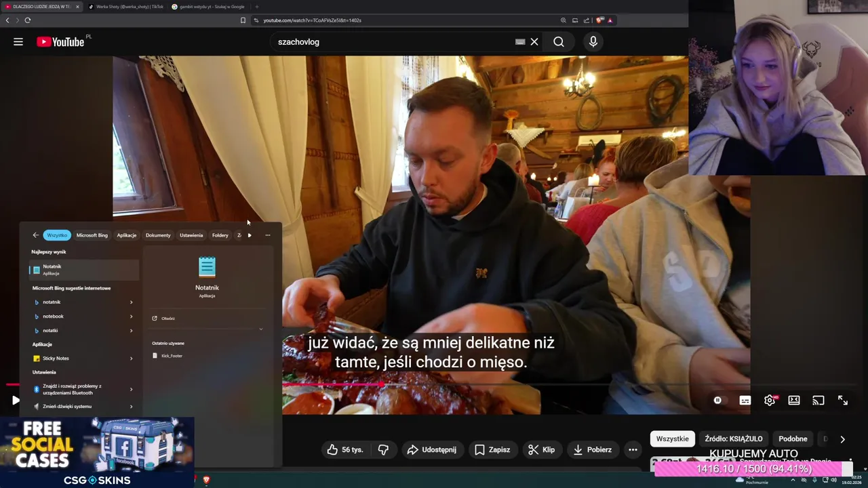Clear the YouTube search box text
The height and width of the screenshot is (488, 868).
click(x=534, y=42)
